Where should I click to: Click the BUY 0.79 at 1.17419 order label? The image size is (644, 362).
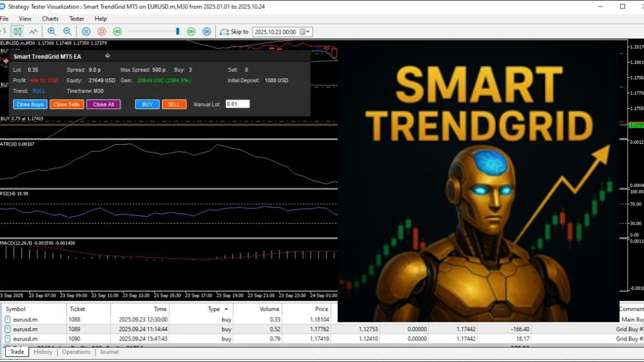(22, 119)
